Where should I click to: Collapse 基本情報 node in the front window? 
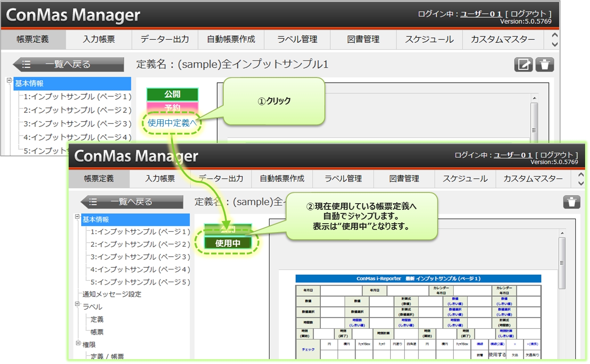coord(77,217)
